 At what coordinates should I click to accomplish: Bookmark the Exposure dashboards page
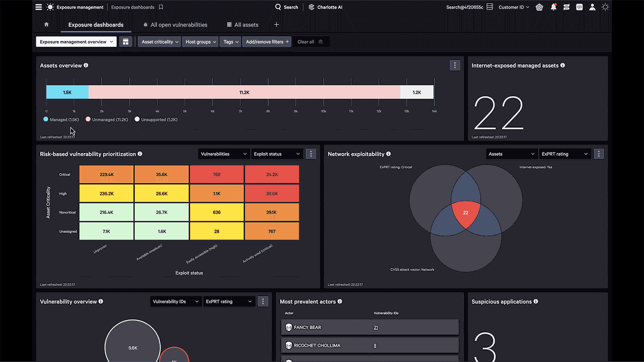pos(161,7)
